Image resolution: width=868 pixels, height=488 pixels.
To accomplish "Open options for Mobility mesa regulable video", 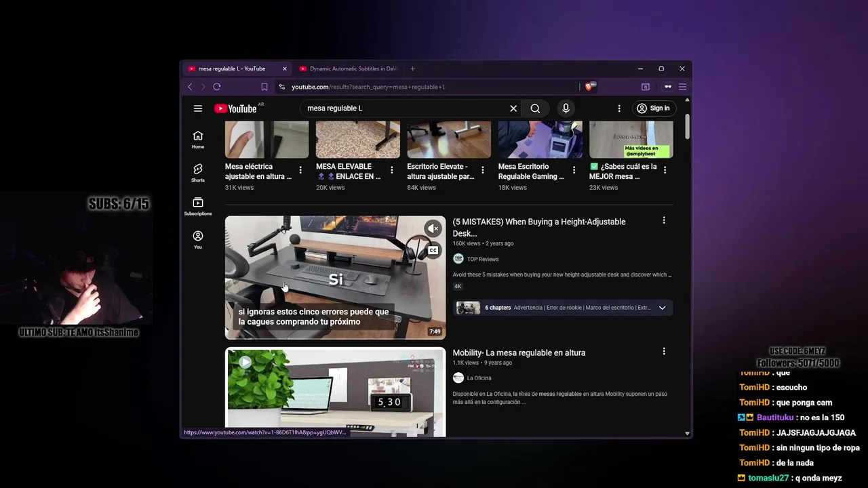I will coord(664,351).
